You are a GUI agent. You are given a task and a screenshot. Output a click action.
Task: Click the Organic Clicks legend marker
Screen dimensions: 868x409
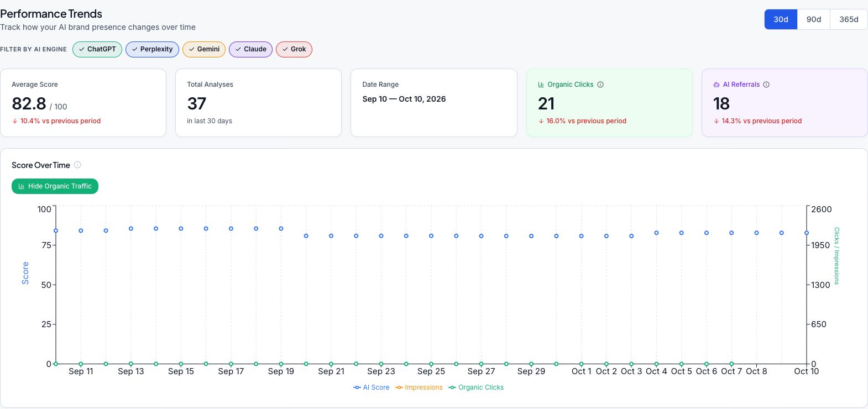(452, 387)
